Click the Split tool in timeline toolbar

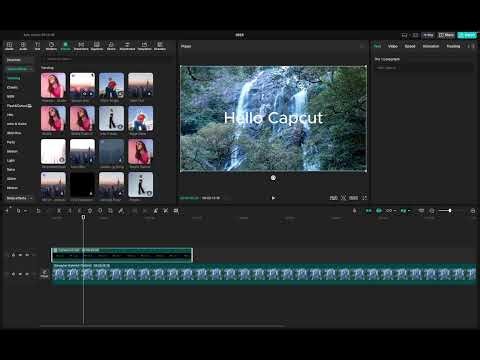[59, 211]
